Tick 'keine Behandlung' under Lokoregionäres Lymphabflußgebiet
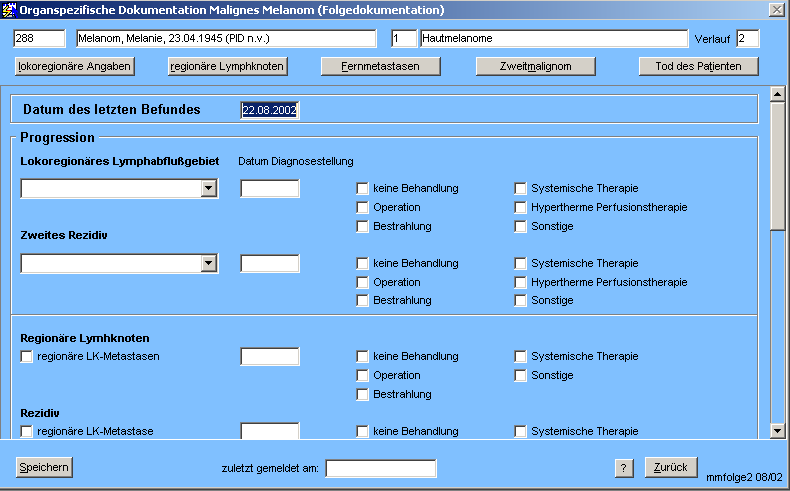The height and width of the screenshot is (491, 790). [363, 189]
